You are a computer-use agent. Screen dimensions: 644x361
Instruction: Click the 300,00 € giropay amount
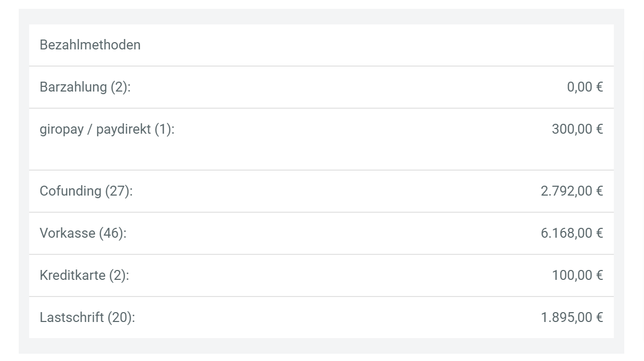point(577,129)
